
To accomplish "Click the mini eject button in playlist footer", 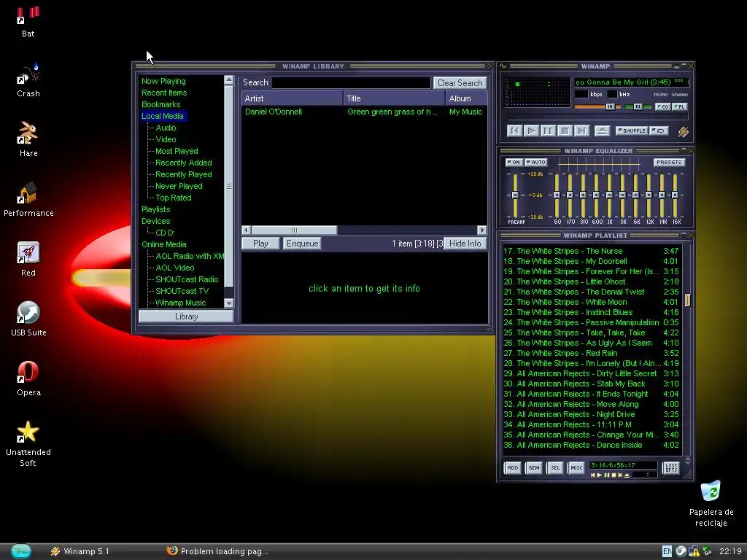I will (x=627, y=475).
